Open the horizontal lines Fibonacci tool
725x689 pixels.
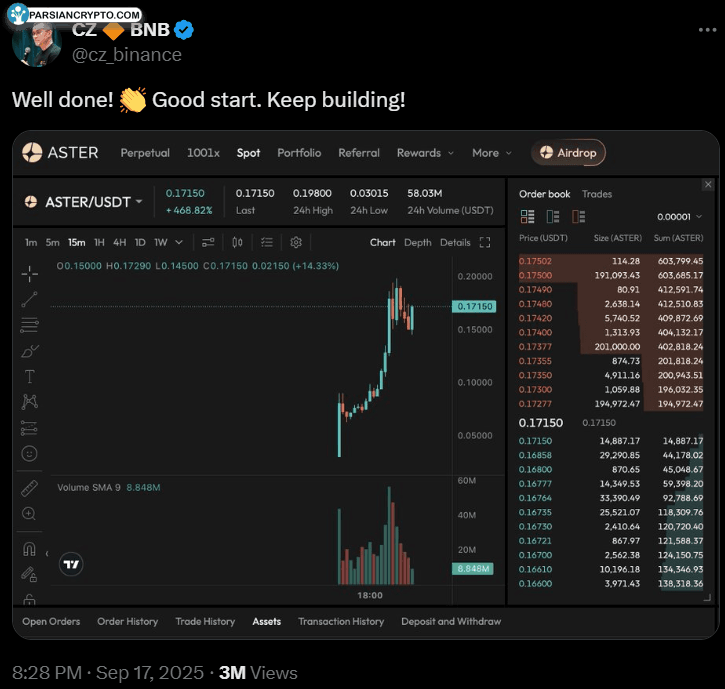coord(30,325)
